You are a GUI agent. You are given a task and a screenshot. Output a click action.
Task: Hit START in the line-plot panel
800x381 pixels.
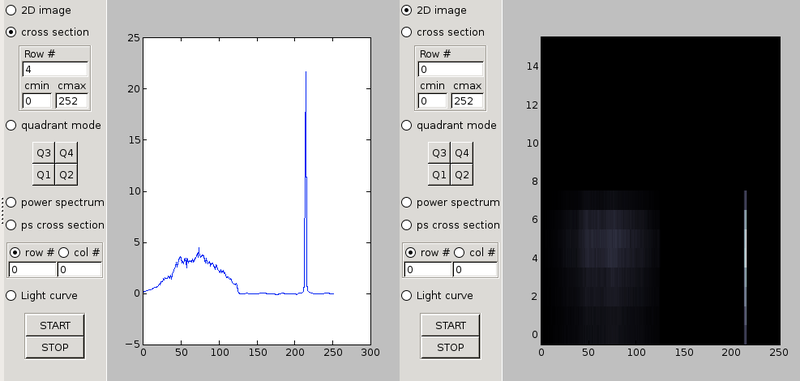(55, 325)
